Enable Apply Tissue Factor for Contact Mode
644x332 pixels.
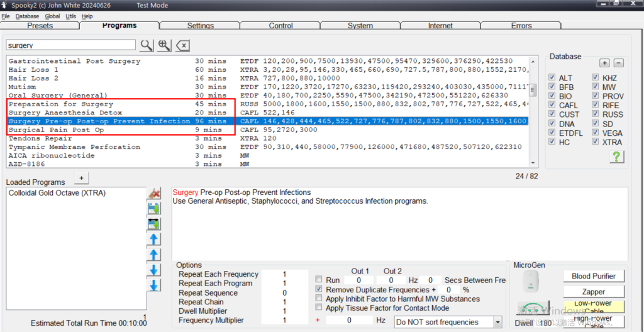[318, 307]
